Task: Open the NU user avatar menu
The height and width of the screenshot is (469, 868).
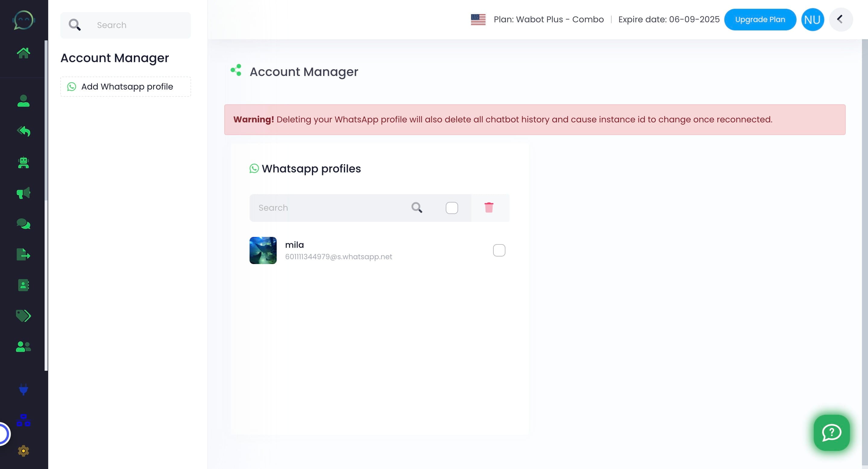Action: point(812,20)
